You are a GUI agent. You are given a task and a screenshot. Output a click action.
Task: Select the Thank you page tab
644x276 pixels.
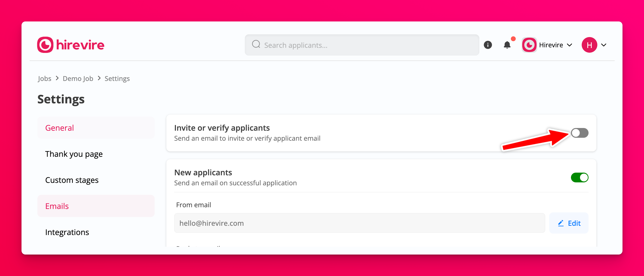(74, 154)
